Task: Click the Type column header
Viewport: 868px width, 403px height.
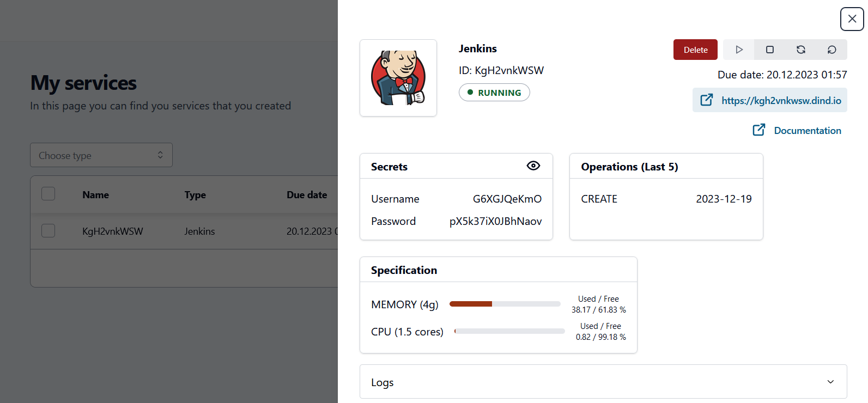Action: coord(195,195)
